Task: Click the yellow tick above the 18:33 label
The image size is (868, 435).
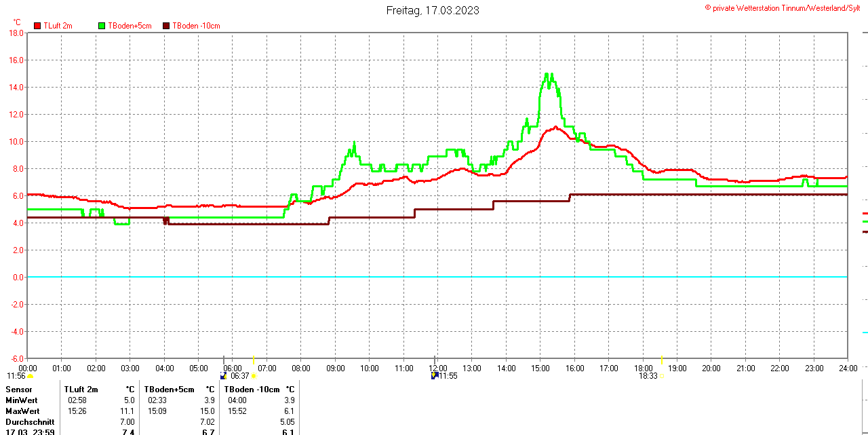Action: pos(662,360)
